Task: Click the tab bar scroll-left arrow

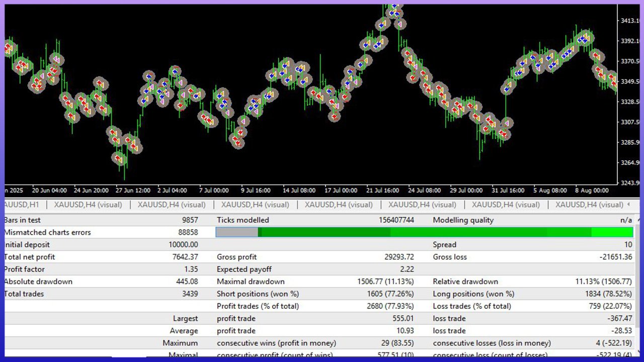Action: [628, 205]
